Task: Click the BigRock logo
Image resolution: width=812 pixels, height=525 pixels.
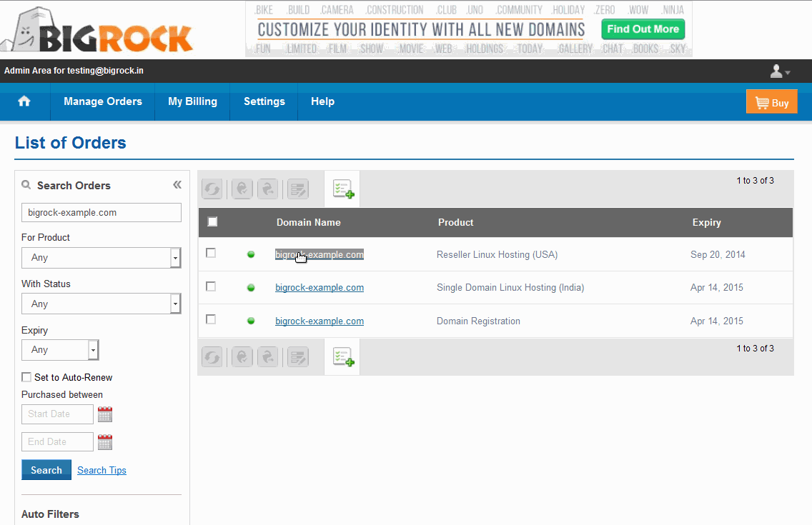Action: [x=96, y=30]
